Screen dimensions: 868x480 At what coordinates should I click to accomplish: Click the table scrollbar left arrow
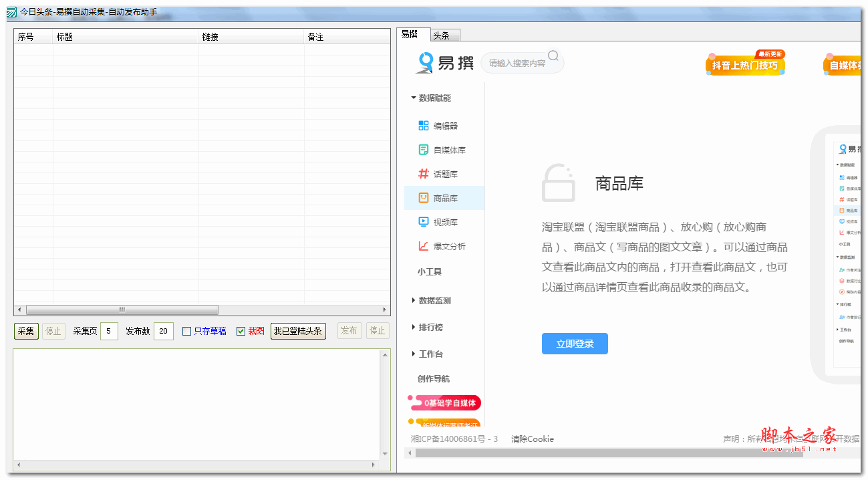point(19,310)
